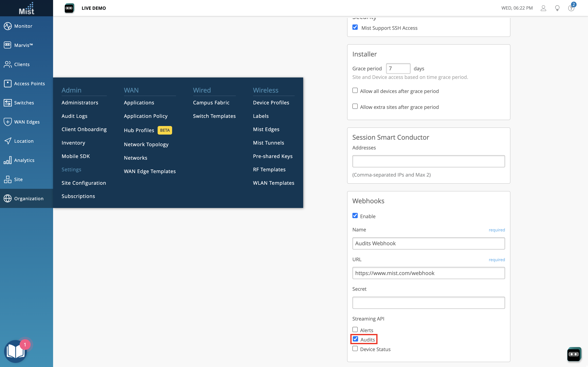Open Marvis section via its sidebar icon
588x367 pixels.
8,45
